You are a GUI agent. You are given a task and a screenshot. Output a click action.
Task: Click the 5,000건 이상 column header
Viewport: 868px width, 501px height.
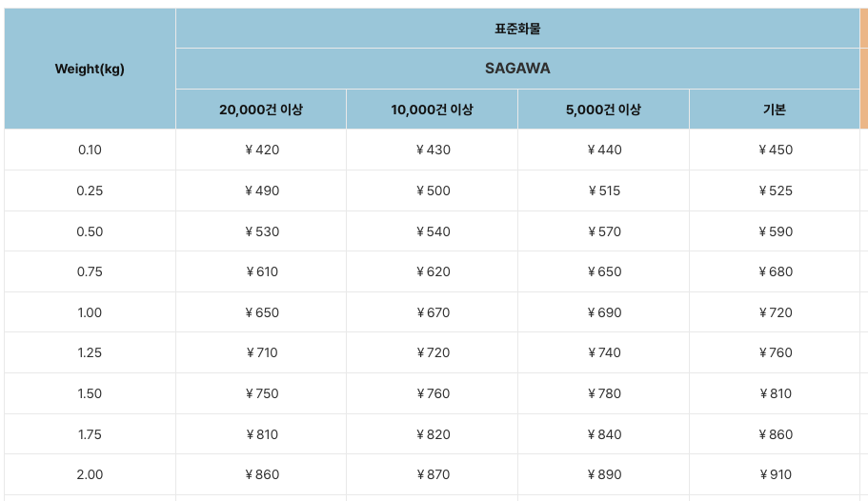click(603, 110)
